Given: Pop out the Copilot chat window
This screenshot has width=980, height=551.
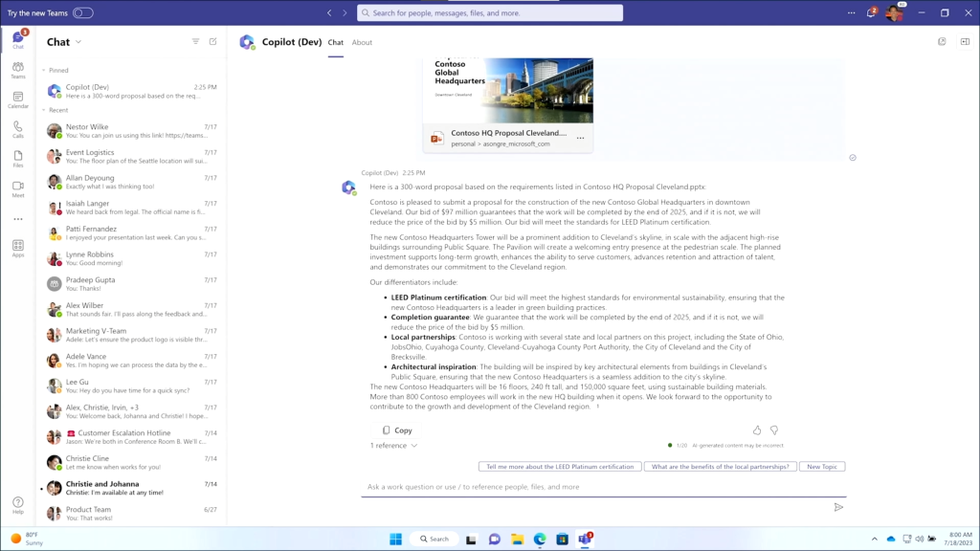Looking at the screenshot, I should pyautogui.click(x=942, y=42).
